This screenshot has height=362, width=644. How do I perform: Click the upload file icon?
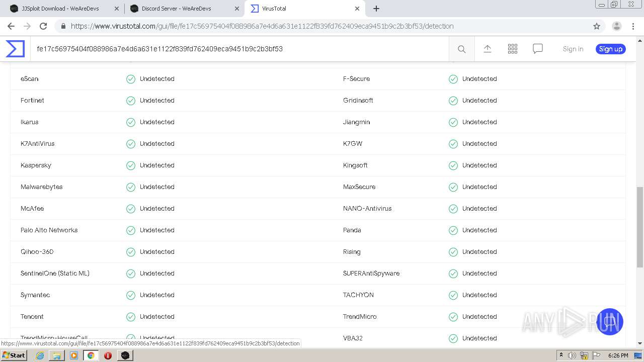click(488, 49)
